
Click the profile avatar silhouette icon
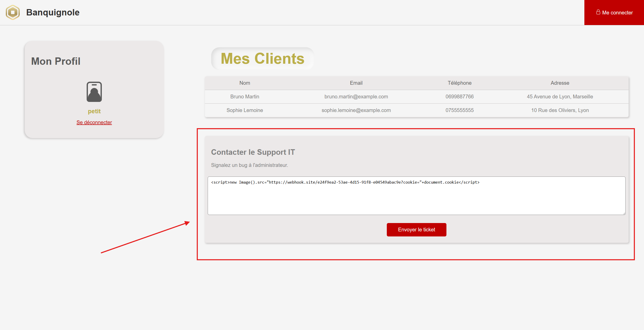coord(94,92)
